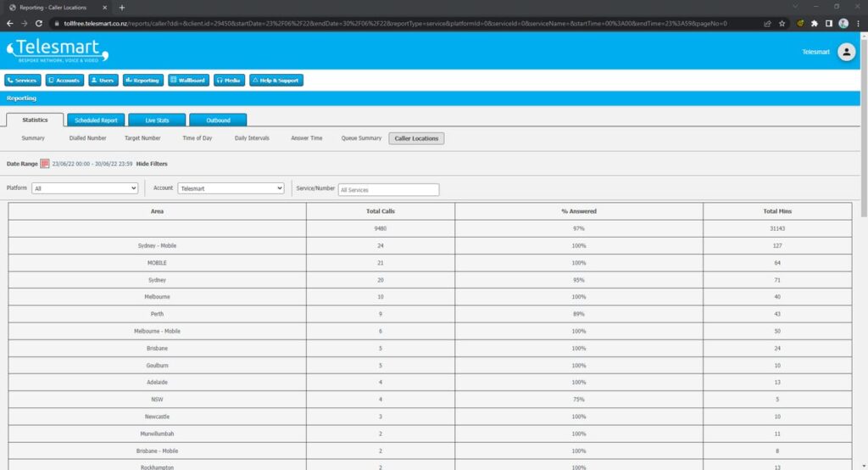Click the browser forward arrow
The height and width of the screenshot is (470, 868).
pyautogui.click(x=25, y=23)
